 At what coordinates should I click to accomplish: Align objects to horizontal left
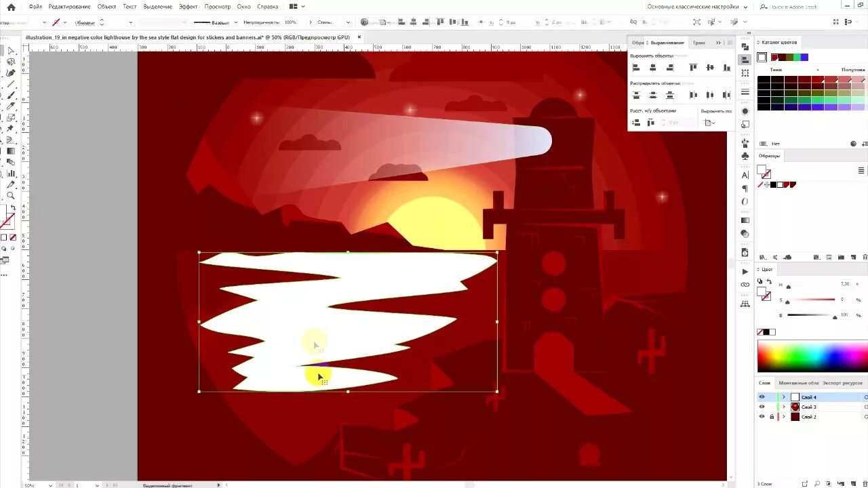(636, 68)
